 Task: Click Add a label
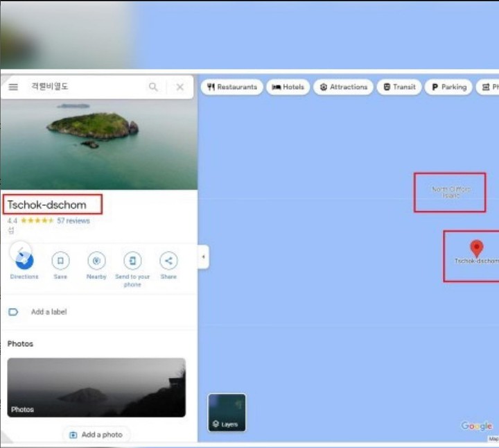(x=49, y=311)
